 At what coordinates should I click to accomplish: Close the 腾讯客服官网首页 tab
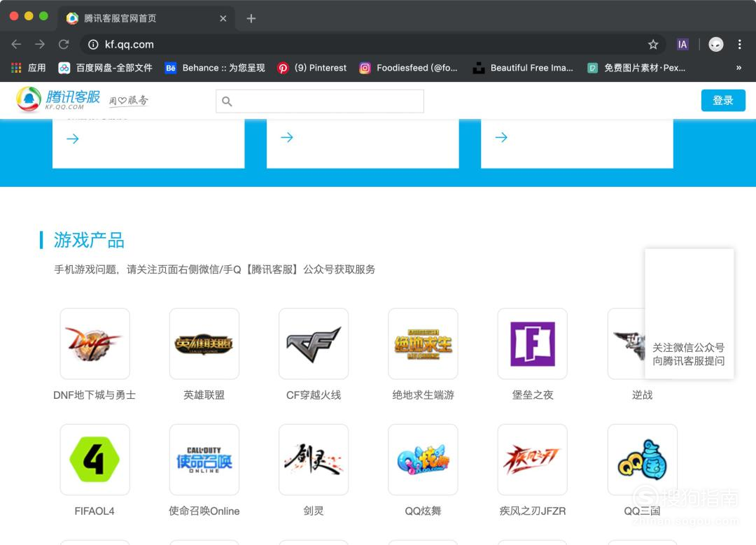(x=223, y=18)
